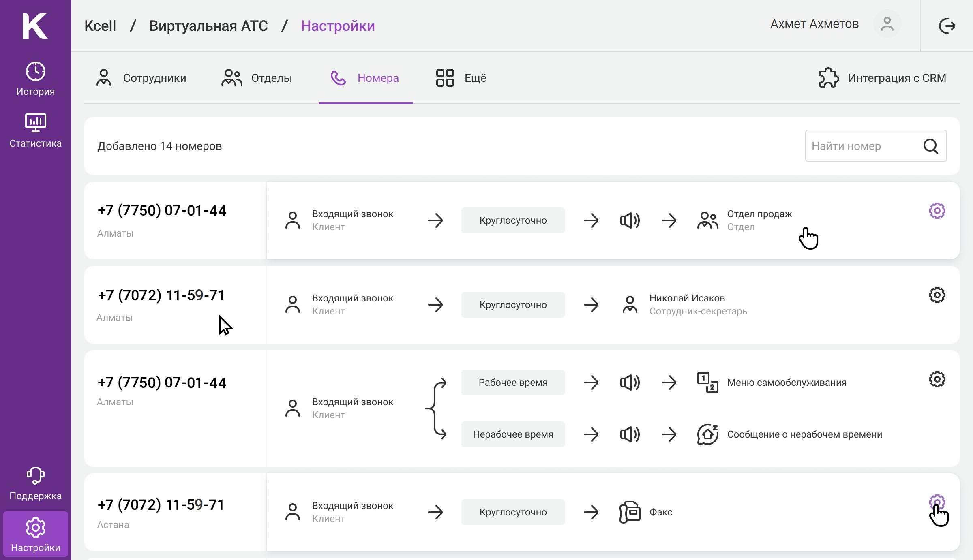This screenshot has width=973, height=560.
Task: Click the Факс machine icon
Action: pos(630,512)
